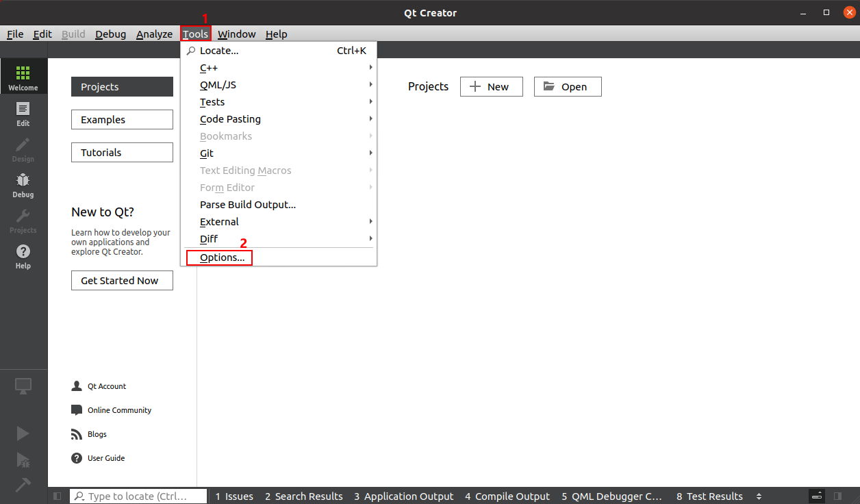Select the Projects tab on Welcome page
Viewport: 860px width, 504px height.
click(x=122, y=87)
